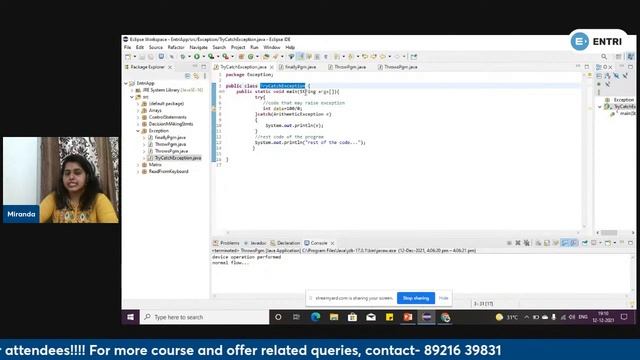Close the TryCatchException.java editor tab

[x=272, y=67]
